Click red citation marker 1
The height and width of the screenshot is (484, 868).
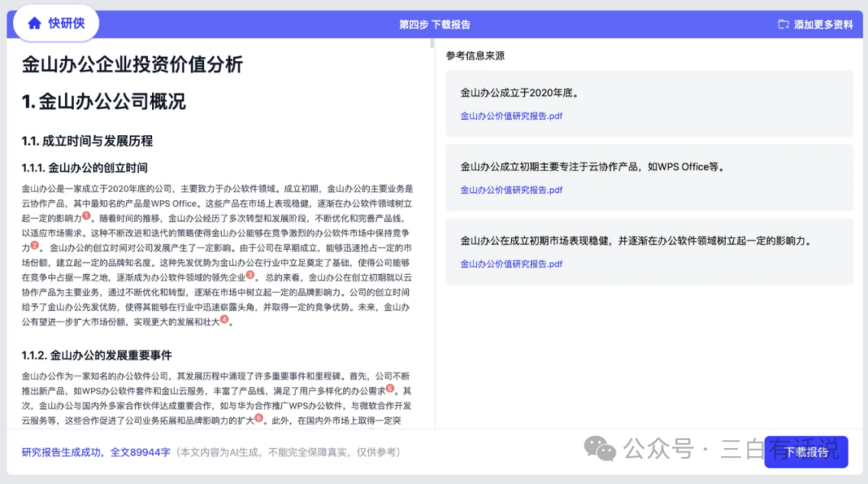tap(86, 215)
